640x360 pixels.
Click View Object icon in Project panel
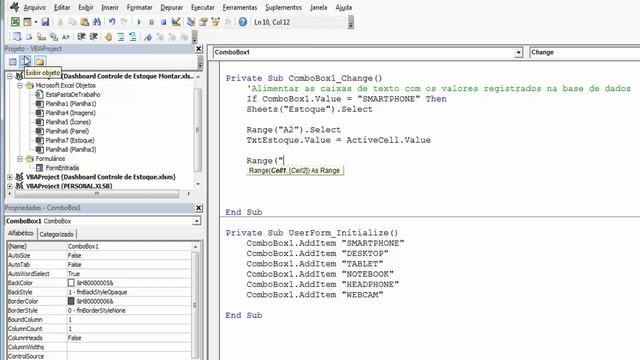point(26,62)
